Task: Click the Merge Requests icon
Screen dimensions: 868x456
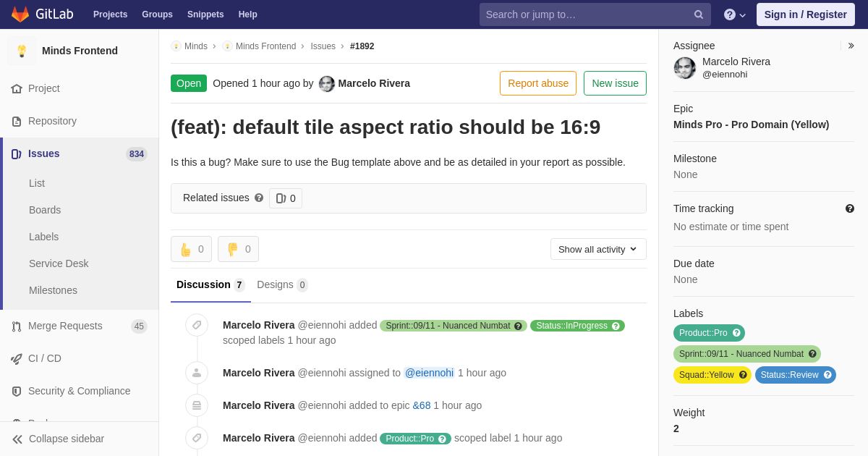Action: (x=17, y=326)
